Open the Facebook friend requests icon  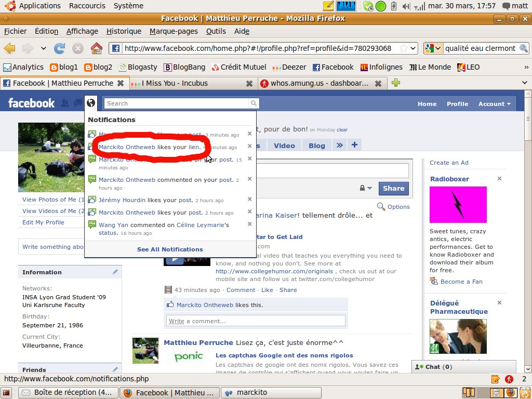[64, 103]
